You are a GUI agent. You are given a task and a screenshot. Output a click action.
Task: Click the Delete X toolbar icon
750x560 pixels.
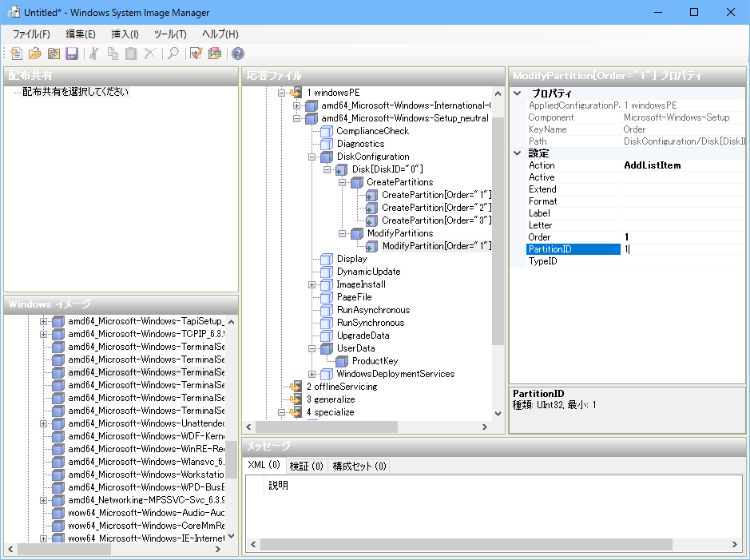[x=149, y=54]
